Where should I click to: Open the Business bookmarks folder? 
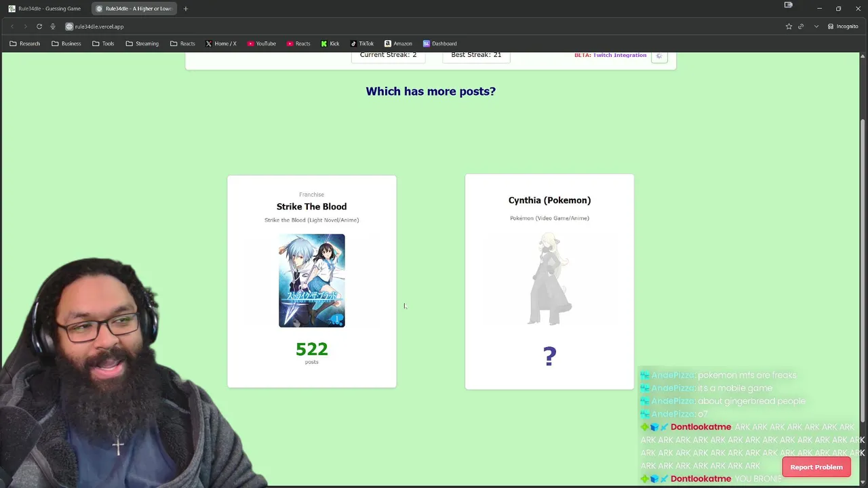66,43
